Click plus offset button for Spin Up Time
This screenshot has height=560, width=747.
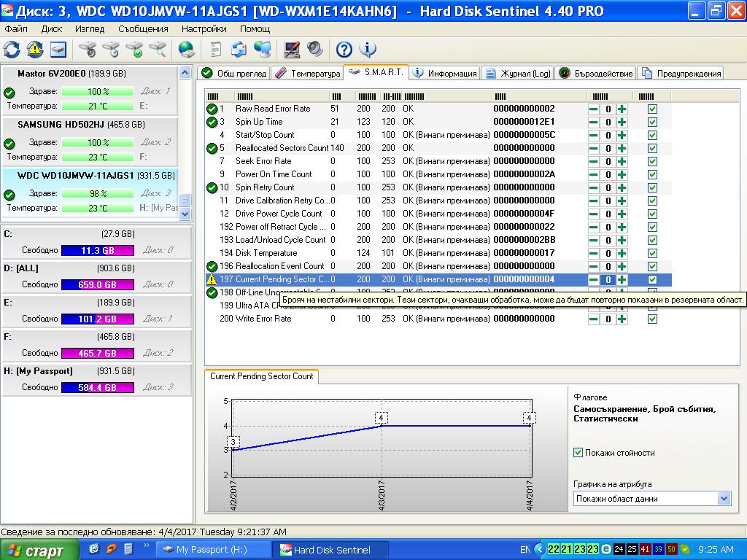point(622,122)
